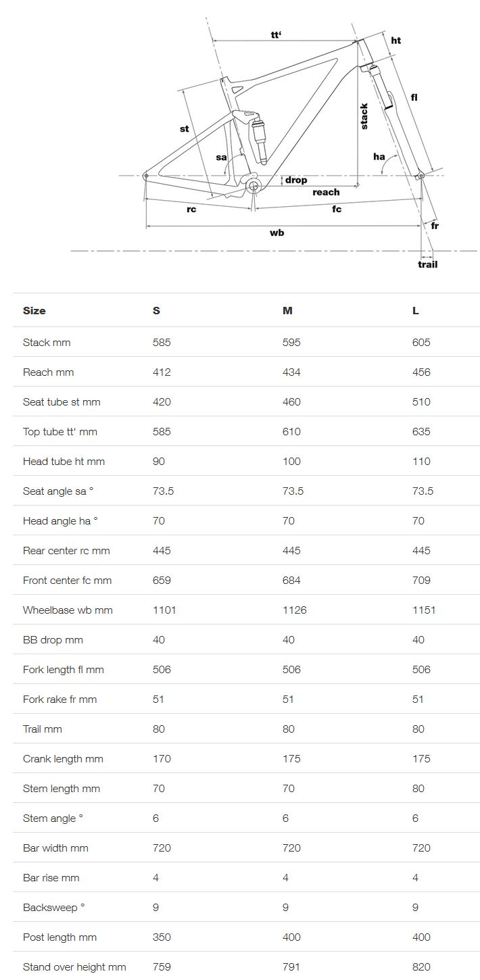
Task: Select the "sa" seat angle diagram label
Action: [x=221, y=157]
